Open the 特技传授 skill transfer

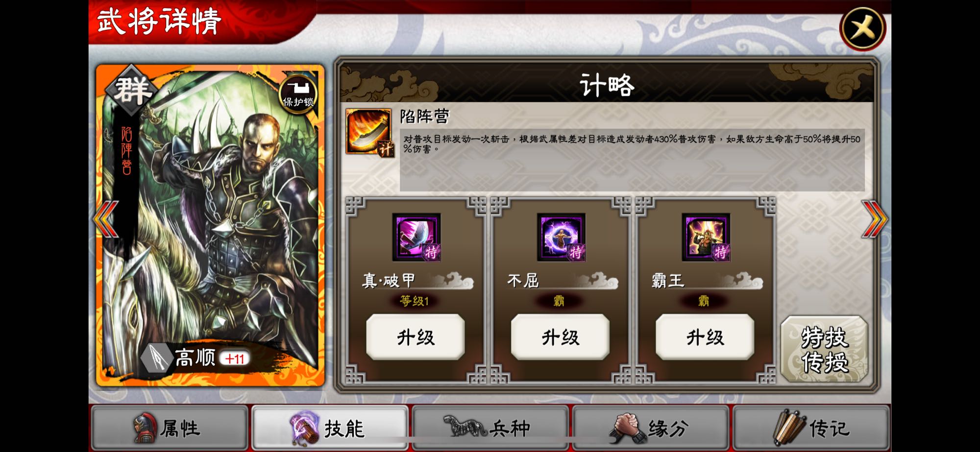[824, 349]
